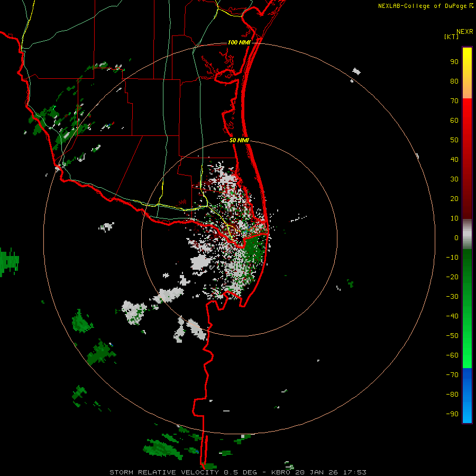Click the -70 value on the velocity scale
The width and height of the screenshot is (476, 476).
(452, 375)
